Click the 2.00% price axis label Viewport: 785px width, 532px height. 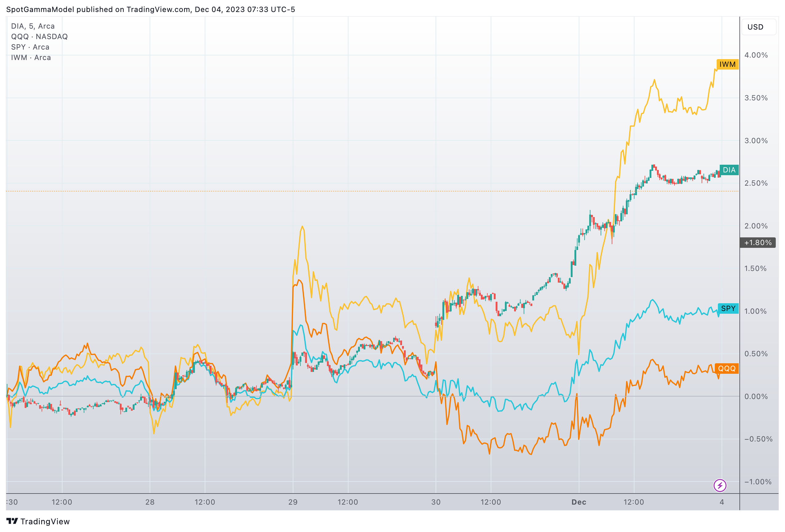[756, 226]
